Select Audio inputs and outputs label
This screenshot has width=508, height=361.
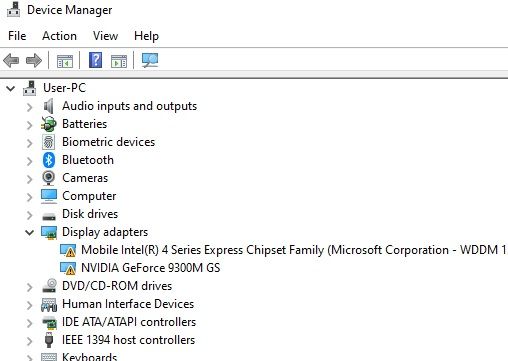click(x=129, y=106)
